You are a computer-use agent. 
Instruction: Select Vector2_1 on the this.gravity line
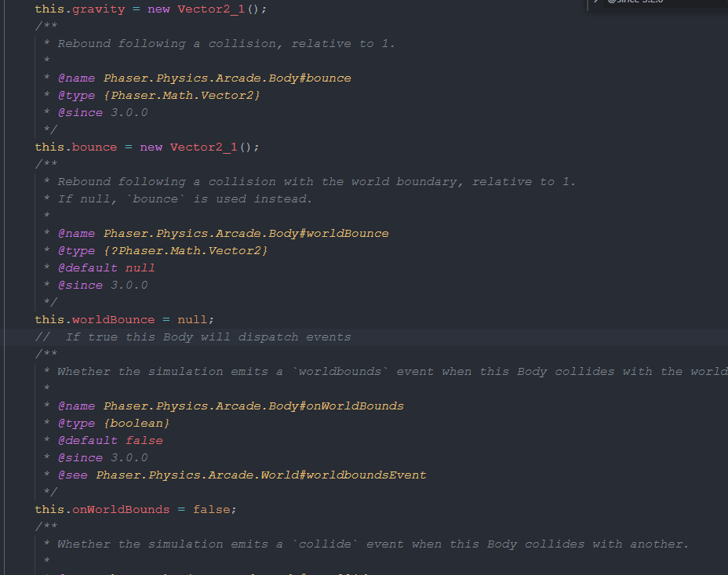pos(211,9)
